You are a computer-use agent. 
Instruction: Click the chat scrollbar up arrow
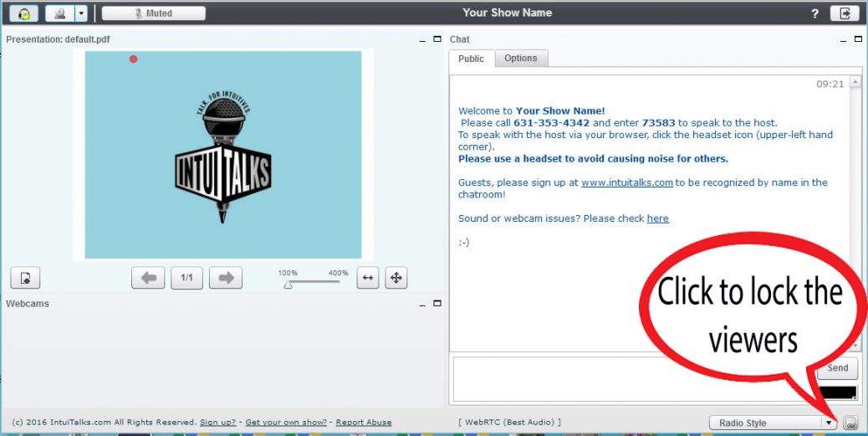(855, 83)
